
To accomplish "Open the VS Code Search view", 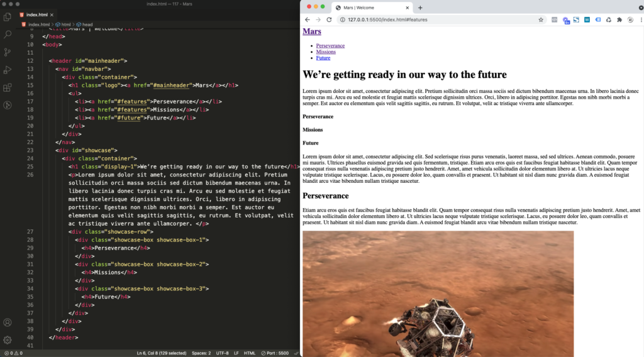I will click(8, 35).
